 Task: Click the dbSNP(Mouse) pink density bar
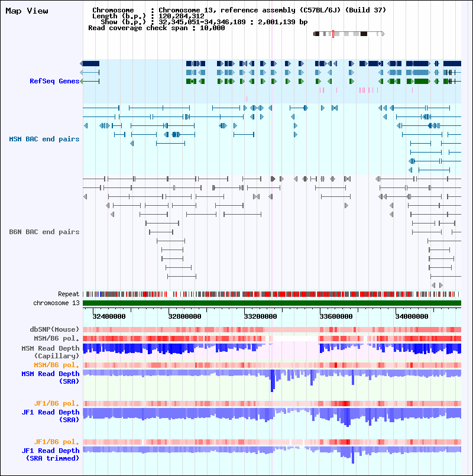[272, 330]
